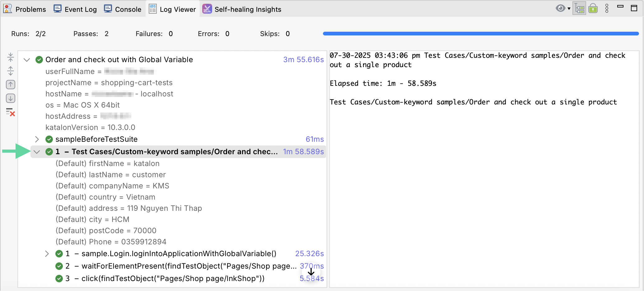Click pass icon of step 3
The height and width of the screenshot is (291, 644).
pos(59,279)
